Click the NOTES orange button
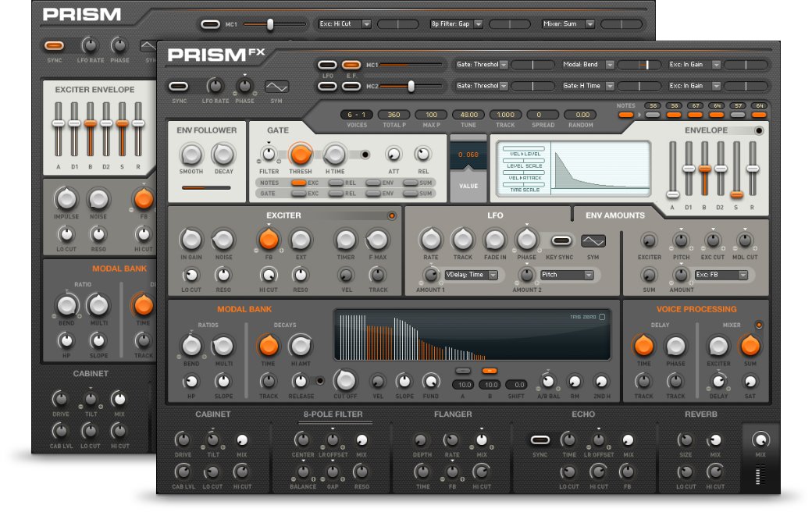Image resolution: width=812 pixels, height=523 pixels. 625,115
